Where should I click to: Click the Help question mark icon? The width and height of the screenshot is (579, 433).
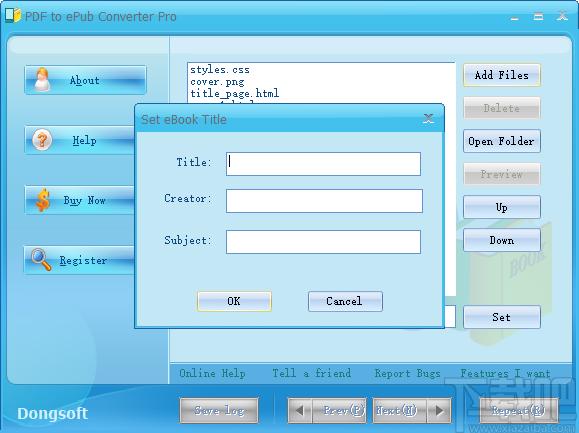(x=42, y=140)
